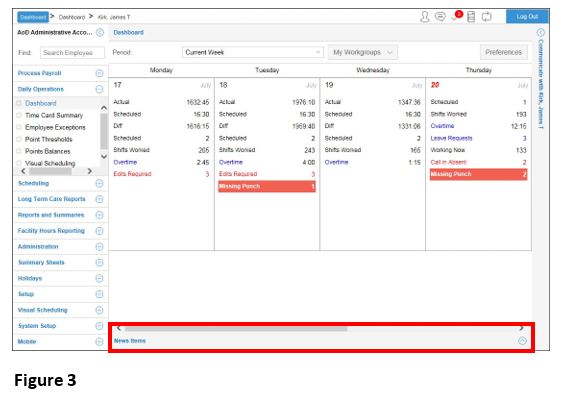Open Tuesday's Overtime link

coord(231,162)
